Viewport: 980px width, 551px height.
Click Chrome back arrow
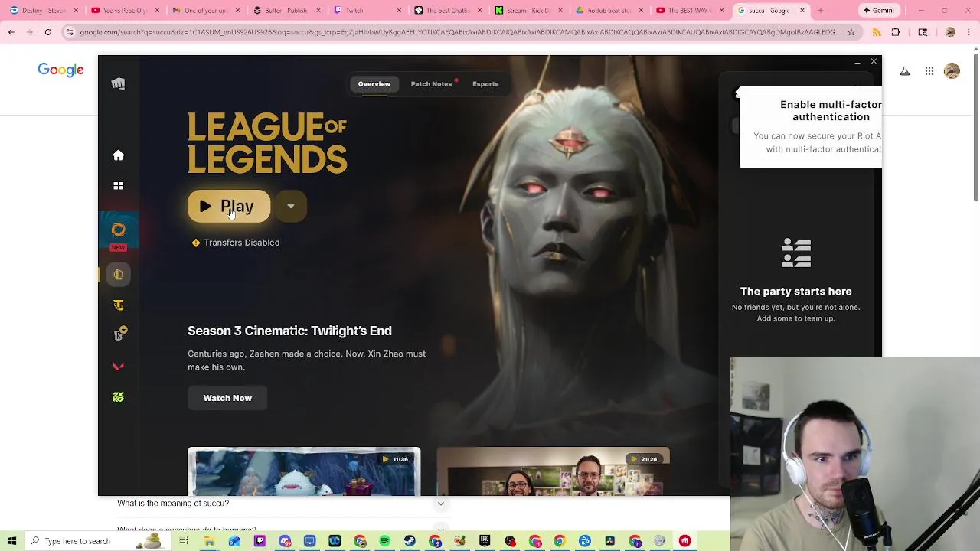(11, 32)
